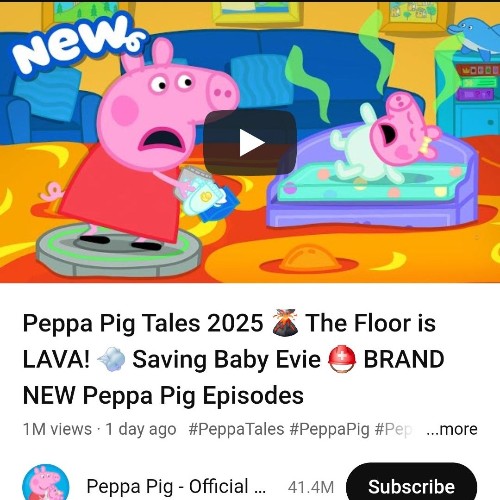Open the Peppa Pig - Official channel name
500x500 pixels.
coord(176,487)
